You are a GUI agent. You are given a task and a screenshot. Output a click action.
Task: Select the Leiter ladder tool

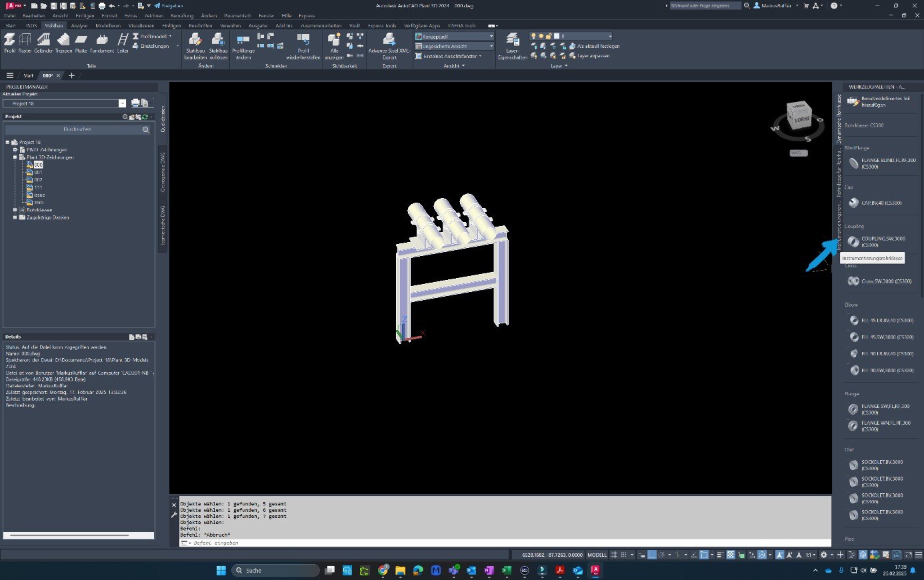123,43
